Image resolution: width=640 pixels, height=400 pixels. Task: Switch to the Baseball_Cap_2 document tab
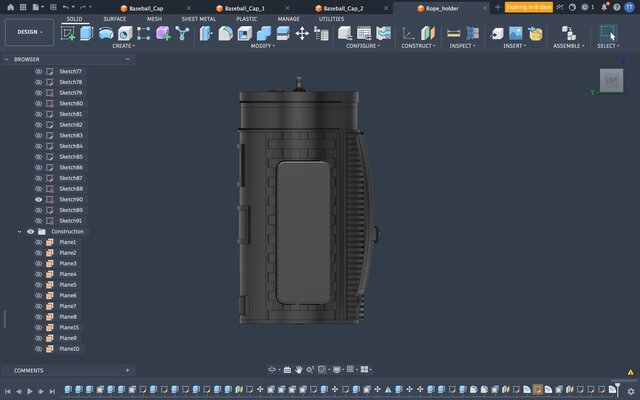(343, 8)
